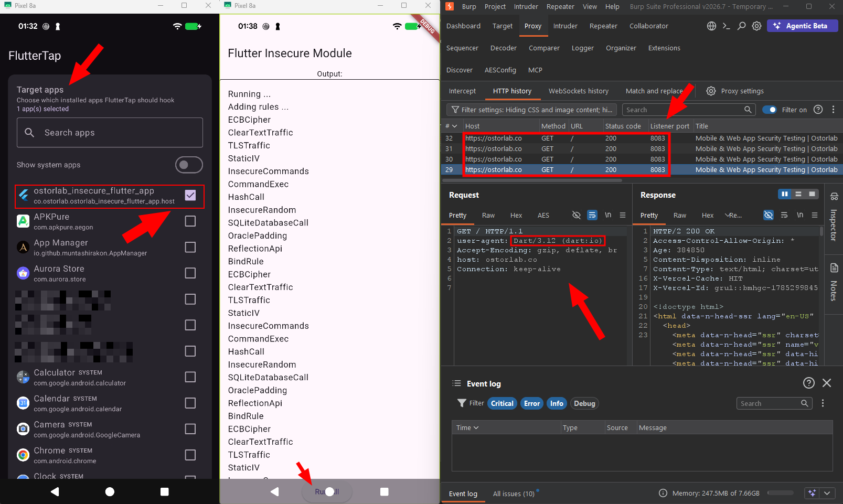Toggle \n newline display in Response panel
Screen dimensions: 843x504
coord(800,215)
